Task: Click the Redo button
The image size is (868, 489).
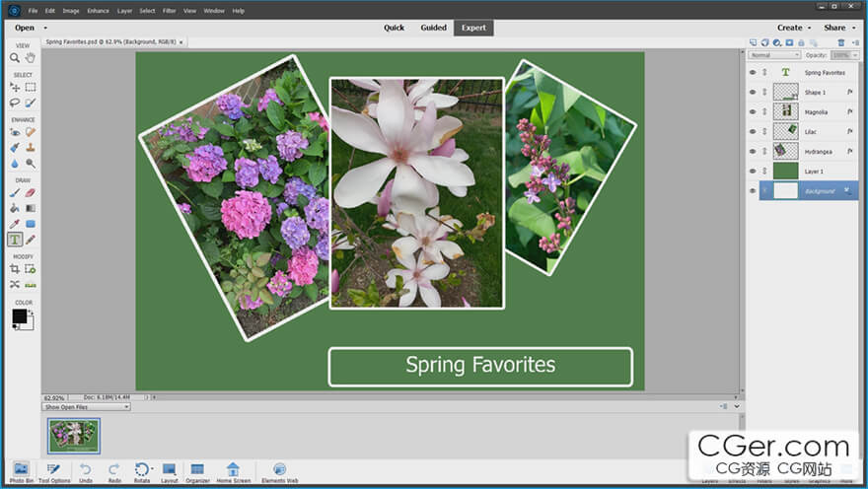Action: pos(114,473)
